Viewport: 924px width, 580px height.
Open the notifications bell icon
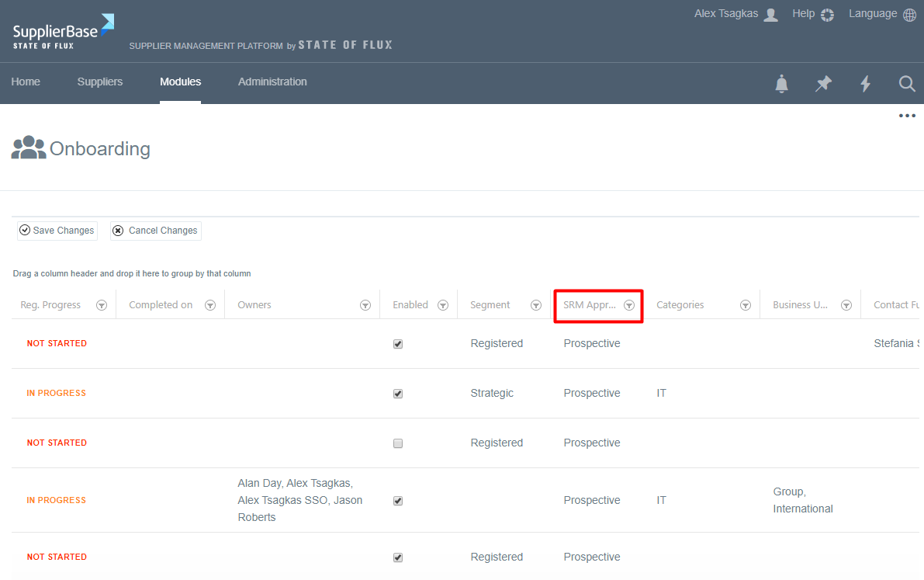click(781, 84)
